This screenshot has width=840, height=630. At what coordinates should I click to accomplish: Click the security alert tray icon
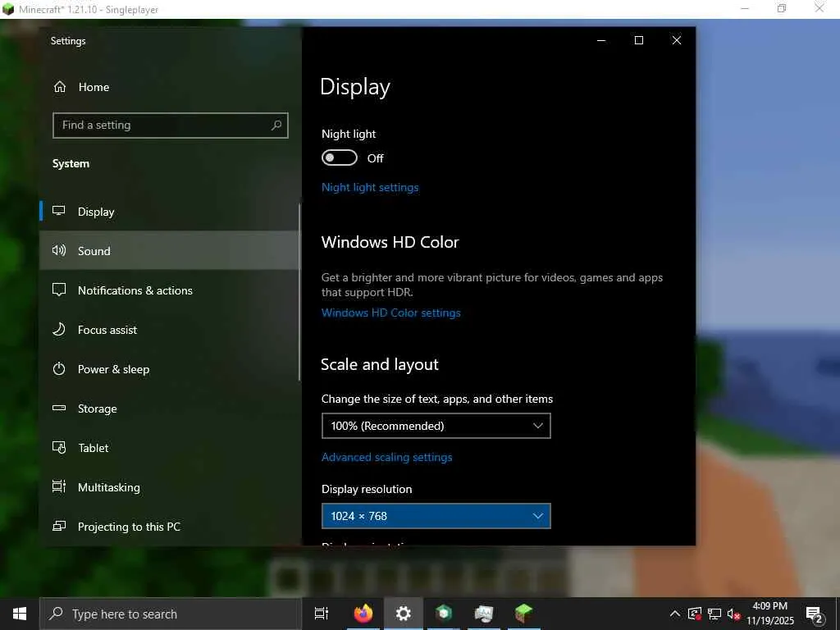click(x=695, y=614)
